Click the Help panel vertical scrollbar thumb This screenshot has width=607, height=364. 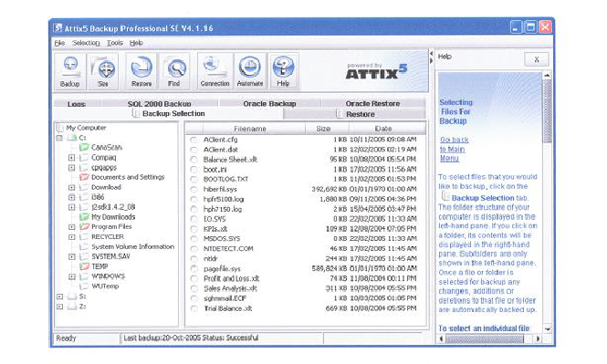(548, 110)
